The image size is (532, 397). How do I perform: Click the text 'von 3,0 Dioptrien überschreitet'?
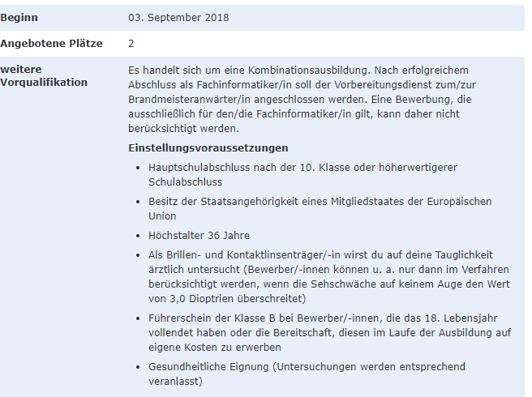pos(227,299)
